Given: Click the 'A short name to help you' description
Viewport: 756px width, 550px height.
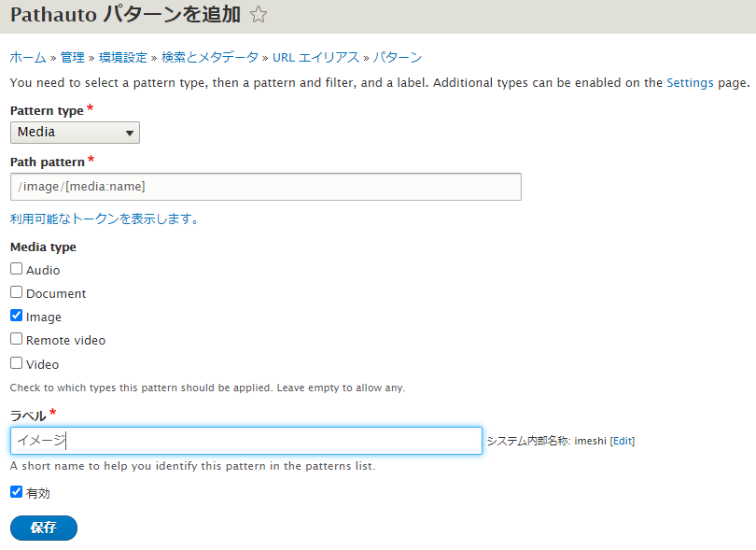Looking at the screenshot, I should click(x=193, y=466).
